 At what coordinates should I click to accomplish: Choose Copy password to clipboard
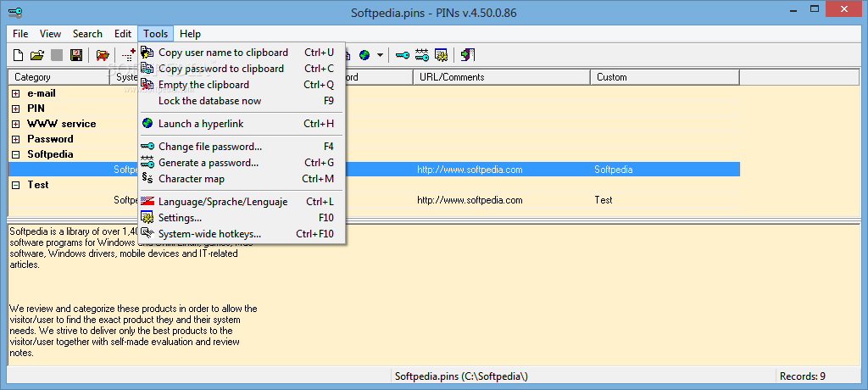[242, 69]
